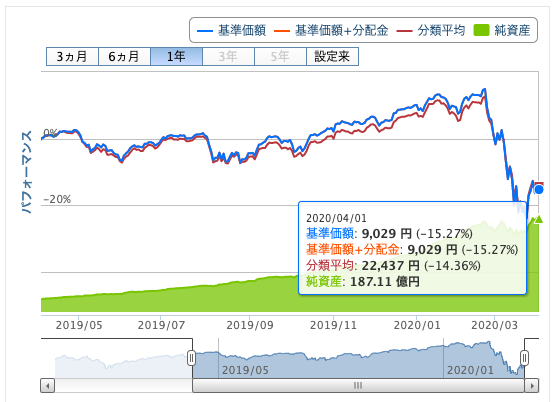This screenshot has width=555, height=402.
Task: Click the パフォーマンス vertical axis title
Action: (27, 172)
